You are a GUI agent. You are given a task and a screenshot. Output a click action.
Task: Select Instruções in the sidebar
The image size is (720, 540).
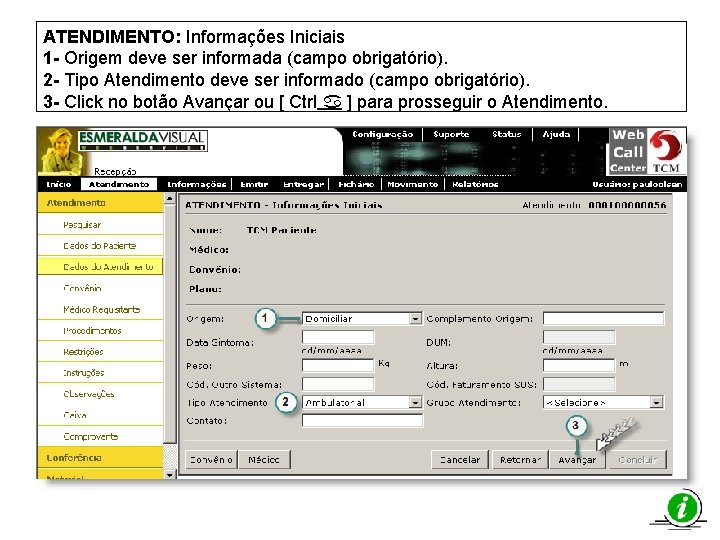pyautogui.click(x=101, y=373)
